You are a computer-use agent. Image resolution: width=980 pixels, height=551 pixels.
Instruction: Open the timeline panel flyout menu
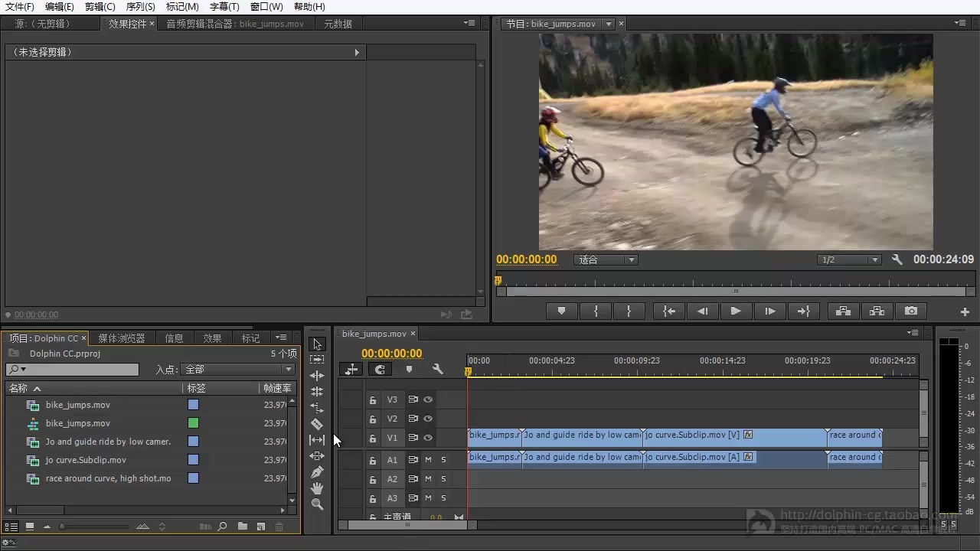coord(913,333)
